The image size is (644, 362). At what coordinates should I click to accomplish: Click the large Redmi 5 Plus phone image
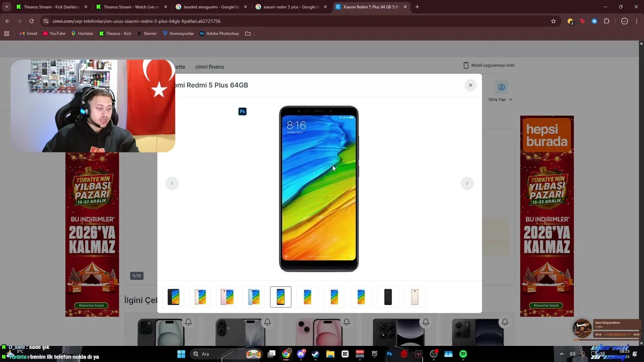click(x=319, y=189)
